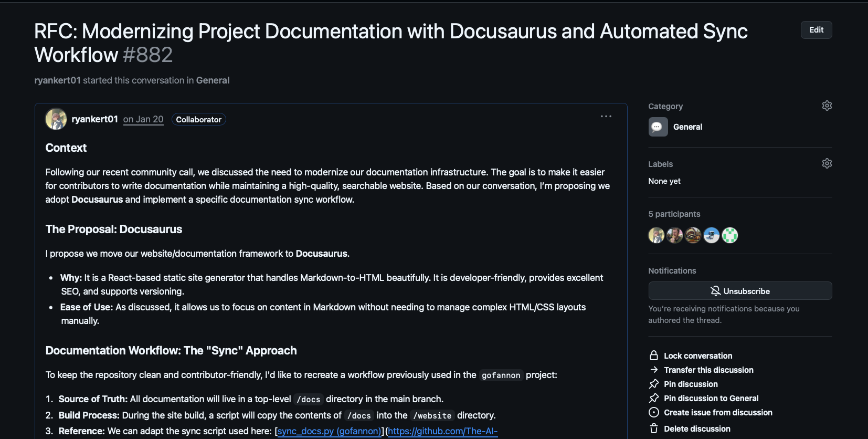Viewport: 868px width, 439px height.
Task: Click the circle icon beside Create issue
Action: (654, 412)
